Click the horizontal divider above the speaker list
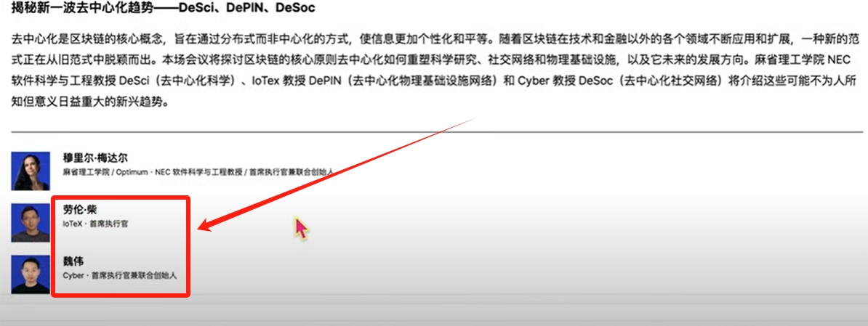Image resolution: width=868 pixels, height=326 pixels. click(x=437, y=132)
